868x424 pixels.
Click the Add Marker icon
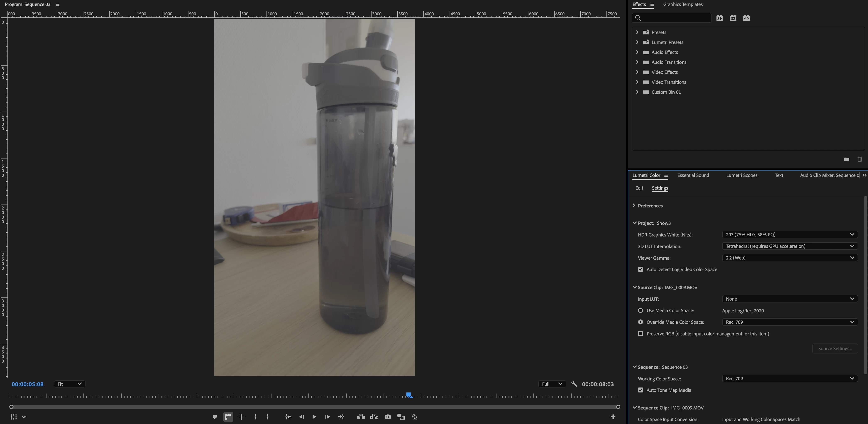[x=215, y=417]
